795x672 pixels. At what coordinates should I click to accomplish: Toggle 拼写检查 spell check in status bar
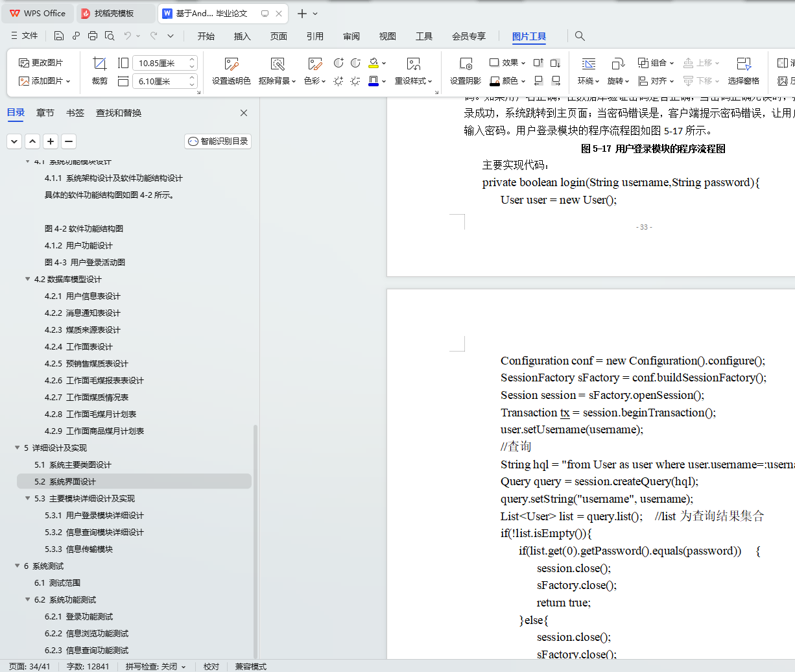click(x=156, y=666)
